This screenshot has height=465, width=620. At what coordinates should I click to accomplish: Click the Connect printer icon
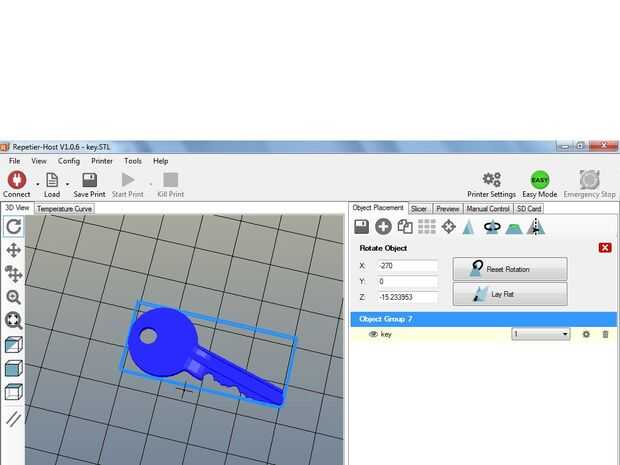point(17,180)
